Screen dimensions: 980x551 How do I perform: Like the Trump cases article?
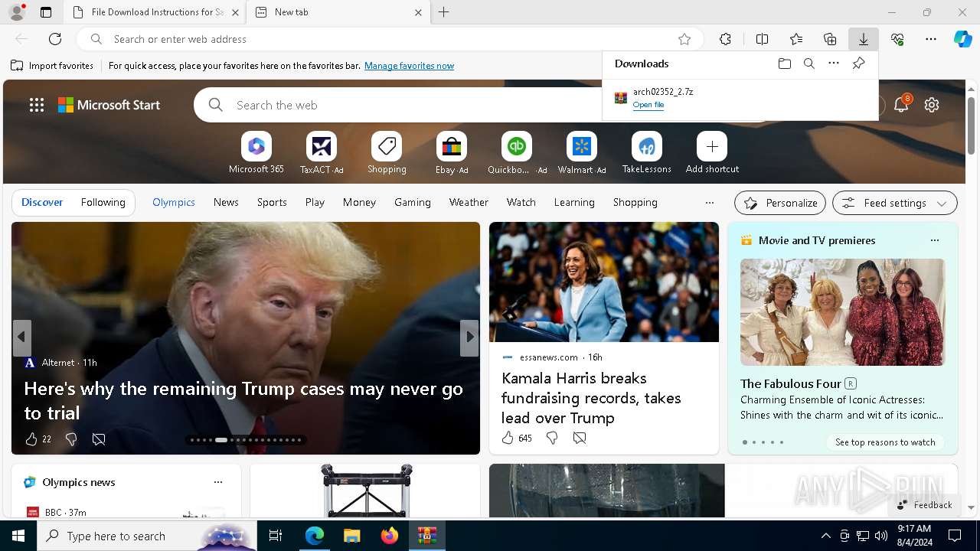(x=31, y=439)
